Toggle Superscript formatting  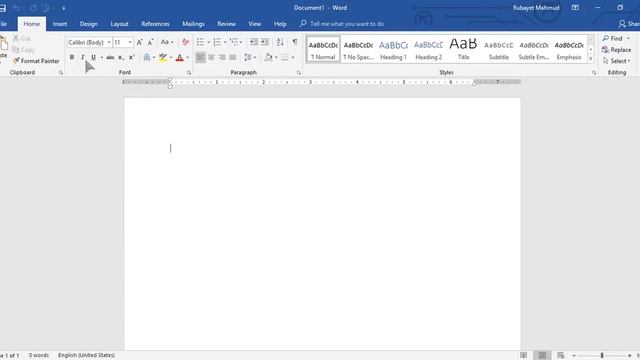131,58
